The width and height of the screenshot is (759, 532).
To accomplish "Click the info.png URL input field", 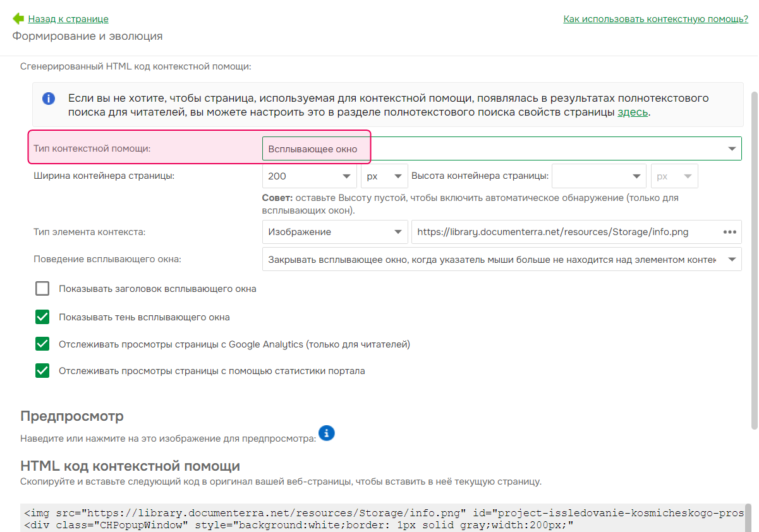I will pyautogui.click(x=556, y=232).
